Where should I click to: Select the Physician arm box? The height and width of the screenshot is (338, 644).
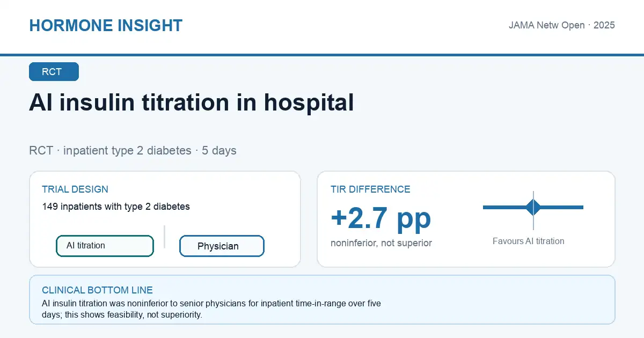tap(222, 246)
